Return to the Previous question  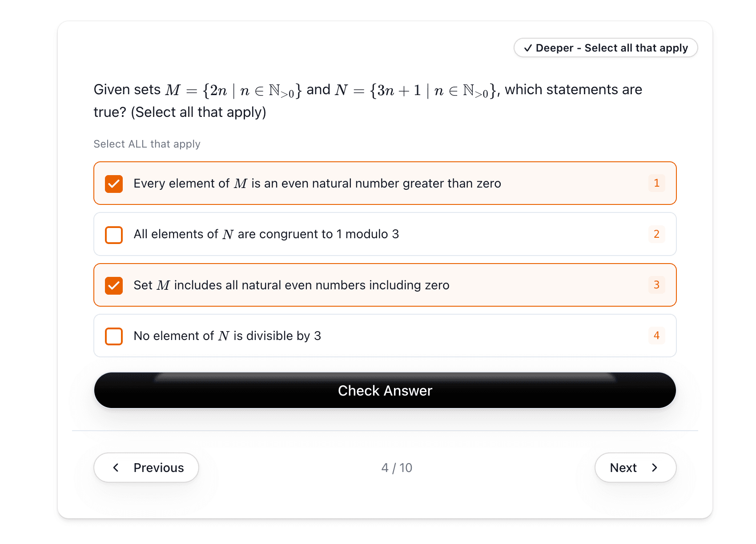pyautogui.click(x=146, y=468)
